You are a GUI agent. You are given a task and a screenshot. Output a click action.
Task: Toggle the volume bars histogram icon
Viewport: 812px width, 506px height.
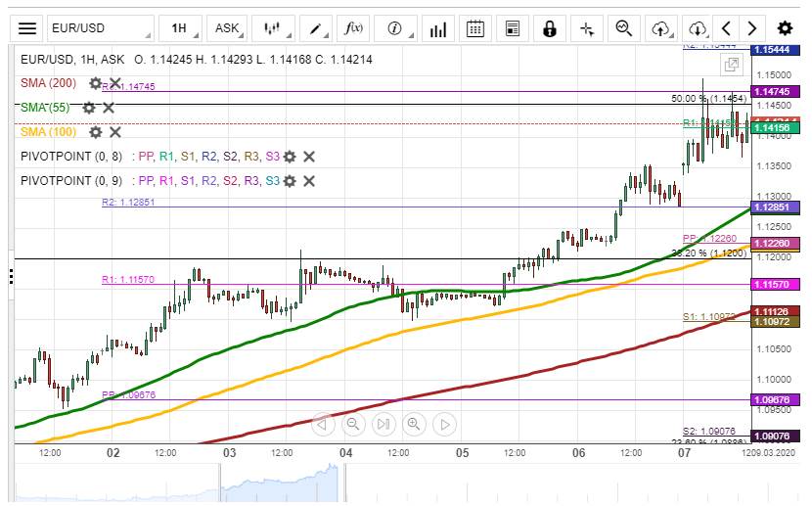(439, 28)
